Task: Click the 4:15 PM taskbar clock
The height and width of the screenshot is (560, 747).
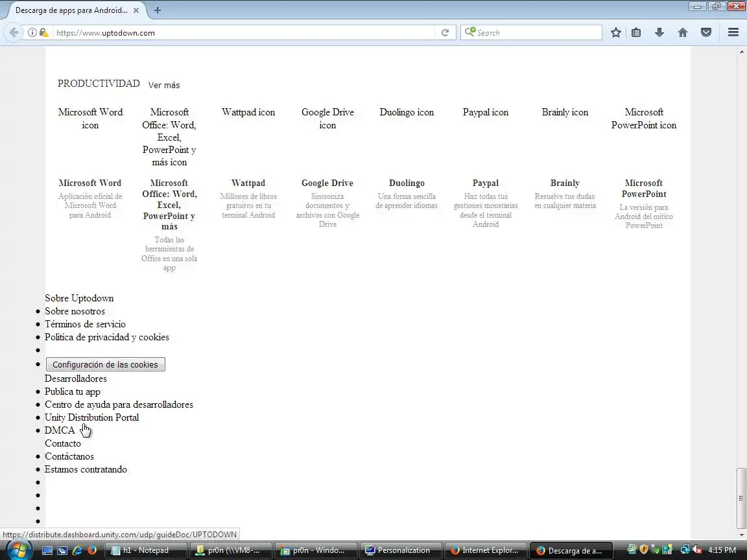Action: tap(722, 550)
